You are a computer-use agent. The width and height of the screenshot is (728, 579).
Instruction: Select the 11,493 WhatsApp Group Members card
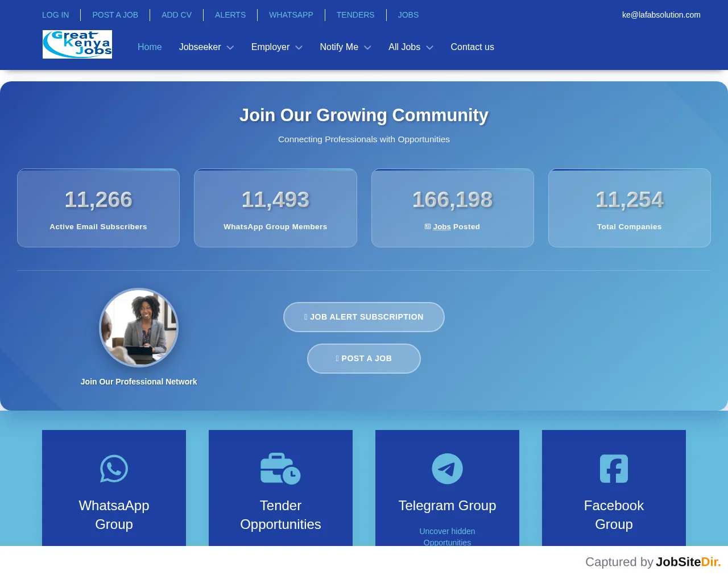(x=275, y=208)
